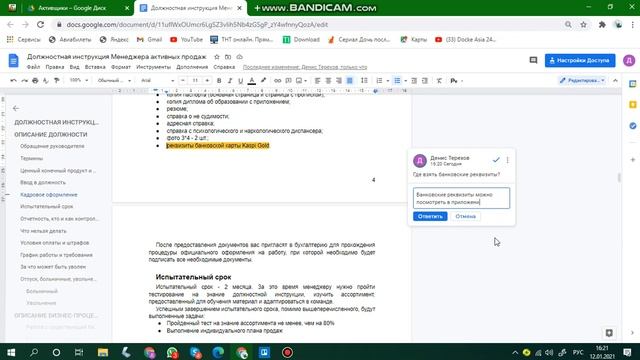Toggle italic formatting
The width and height of the screenshot is (640, 360).
coord(230,81)
